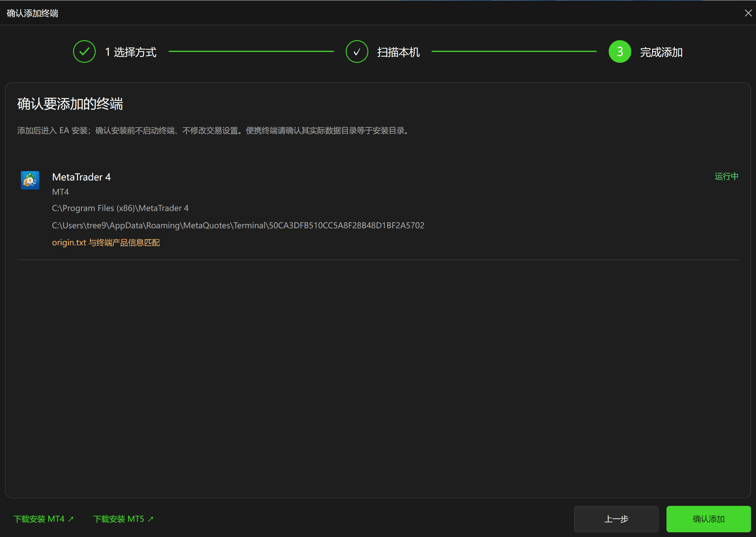Viewport: 756px width, 537px height.
Task: Click the MetaTrader 4 terminal name
Action: (x=81, y=177)
